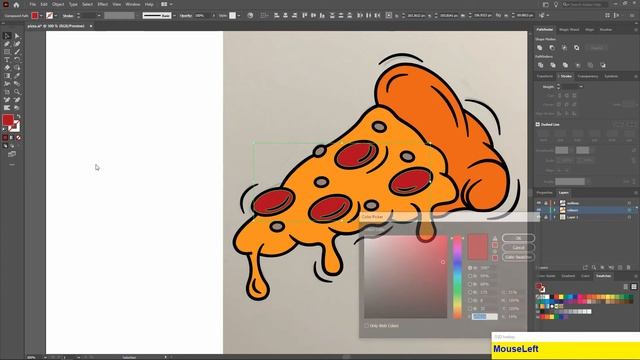Expand Layer 1 in the Layers panel
This screenshot has width=640, height=360.
point(554,218)
